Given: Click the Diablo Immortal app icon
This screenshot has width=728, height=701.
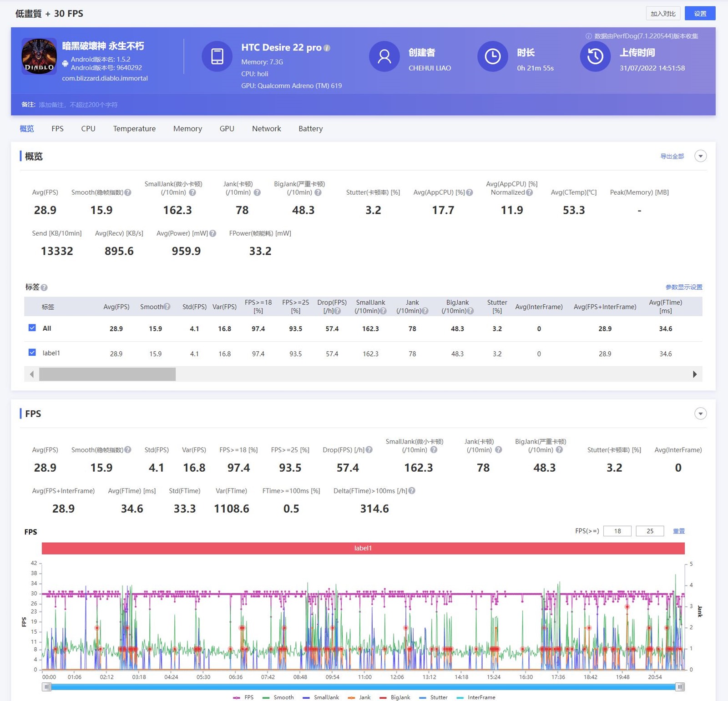Looking at the screenshot, I should [39, 56].
